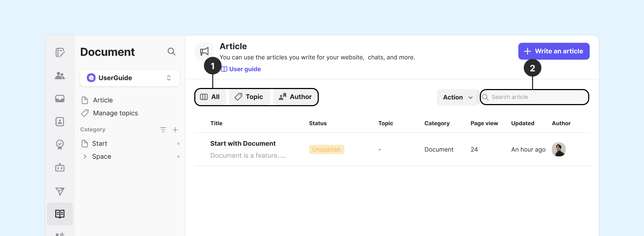Click the Category column header

pos(437,123)
